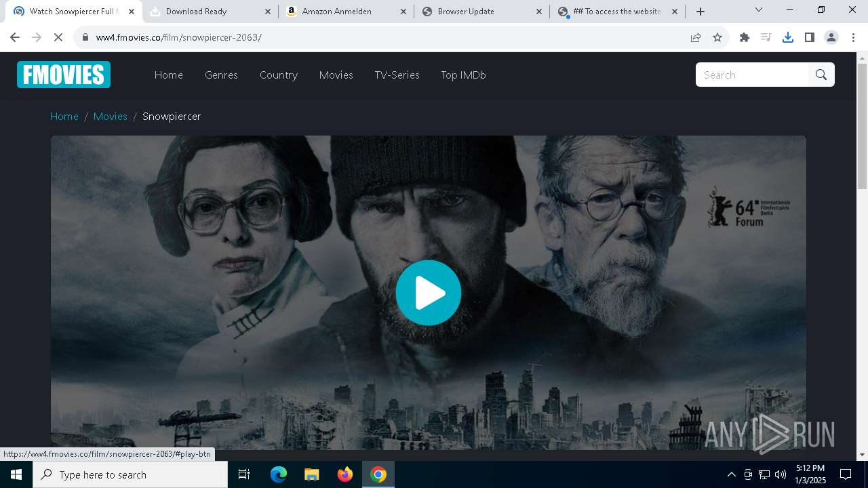The height and width of the screenshot is (488, 868).
Task: Launch Microsoft Edge from taskbar
Action: pyautogui.click(x=279, y=474)
